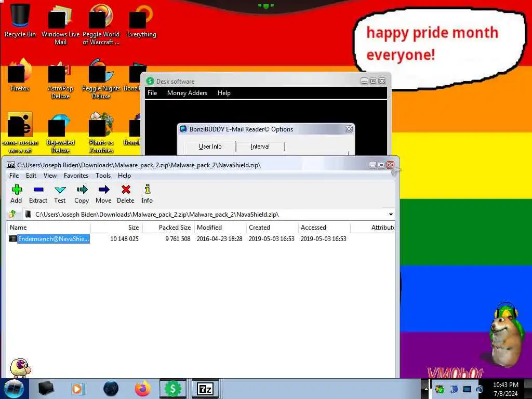
Task: Open Help menu in Desk software
Action: (x=224, y=93)
